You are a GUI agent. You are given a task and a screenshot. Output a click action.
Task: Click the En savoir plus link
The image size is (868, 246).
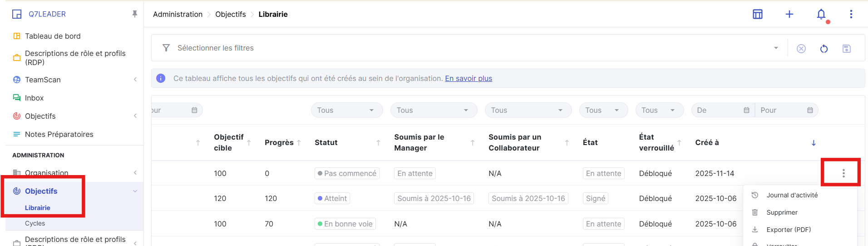click(x=468, y=78)
